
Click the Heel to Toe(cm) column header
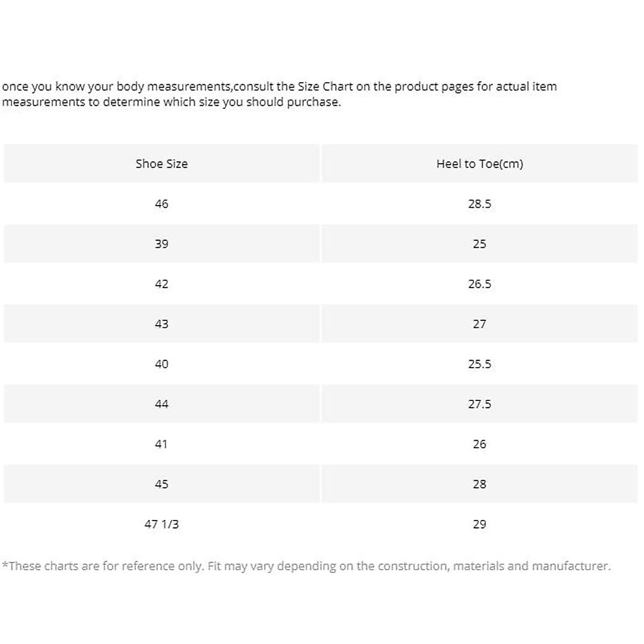click(x=479, y=164)
